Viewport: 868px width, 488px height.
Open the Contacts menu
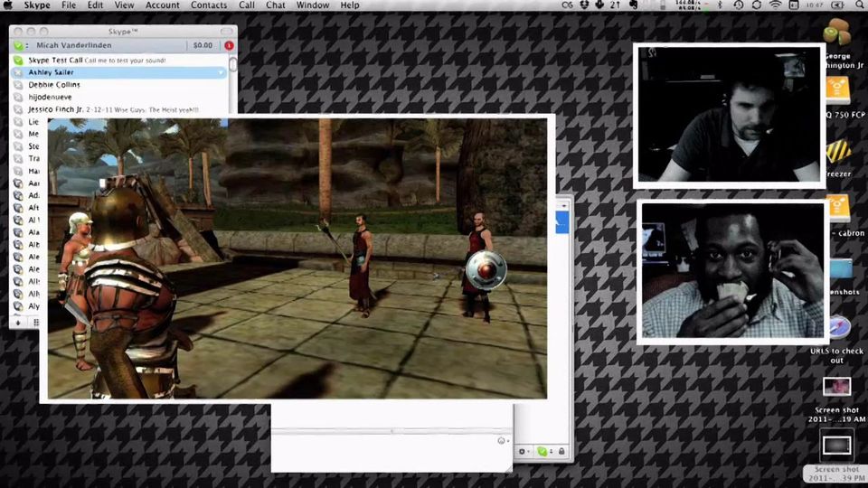click(x=209, y=5)
